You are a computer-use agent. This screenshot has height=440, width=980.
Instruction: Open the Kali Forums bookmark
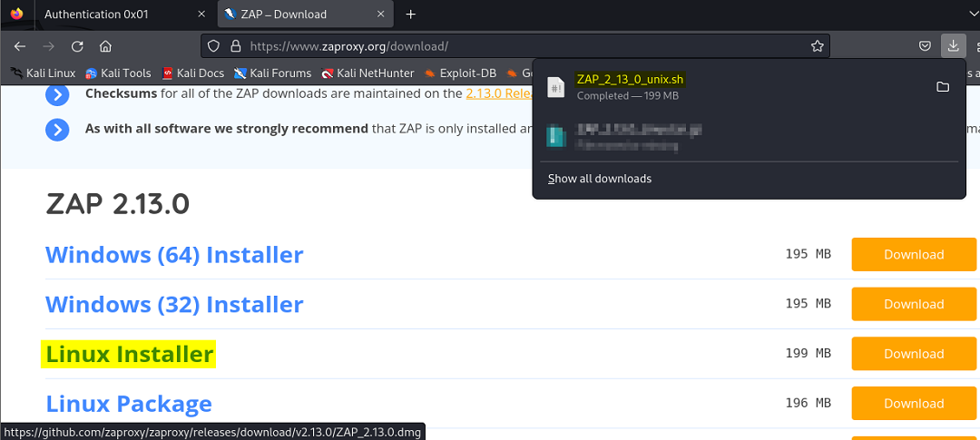[x=272, y=73]
